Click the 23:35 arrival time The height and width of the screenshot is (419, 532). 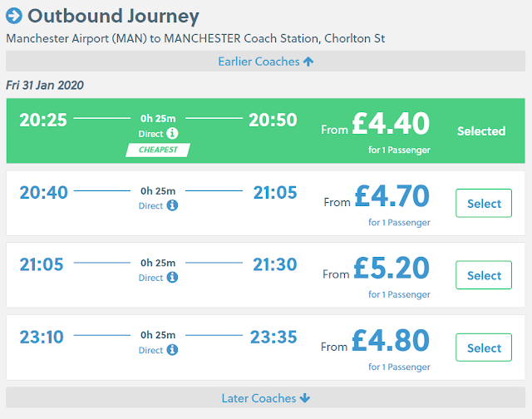click(x=273, y=338)
